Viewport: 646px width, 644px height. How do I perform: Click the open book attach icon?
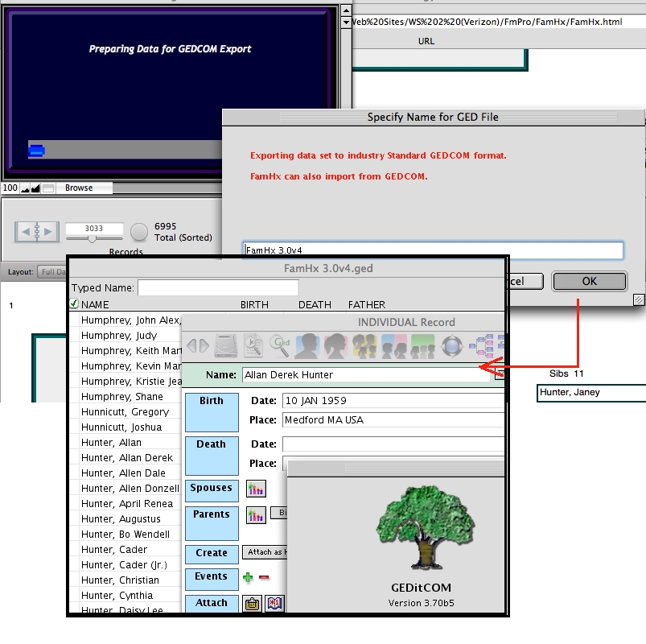274,604
